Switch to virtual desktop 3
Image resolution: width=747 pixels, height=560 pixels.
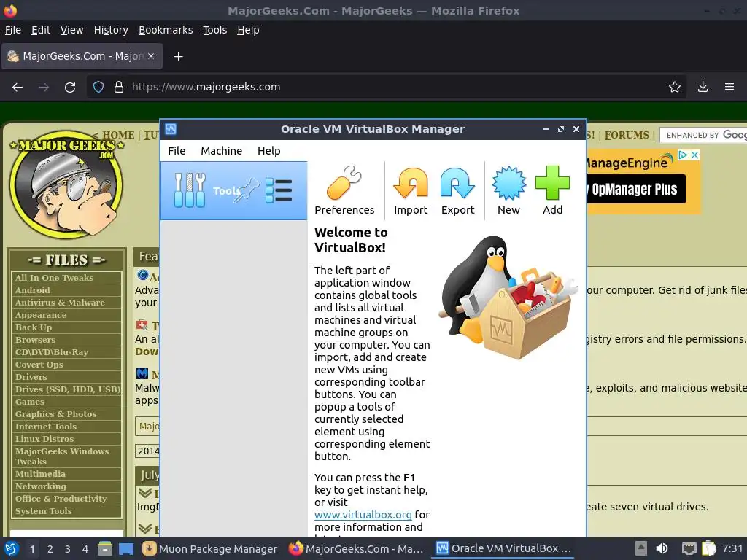(68, 549)
